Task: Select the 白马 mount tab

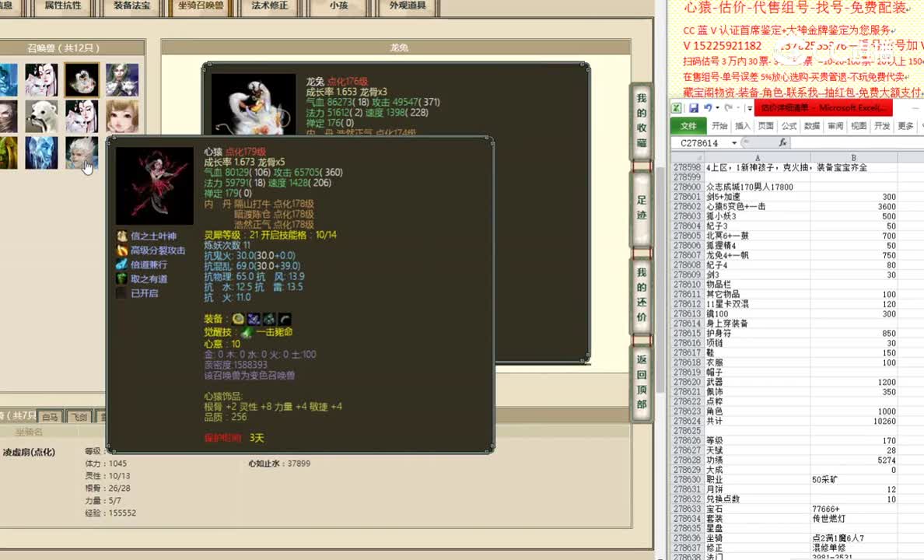Action: point(50,416)
